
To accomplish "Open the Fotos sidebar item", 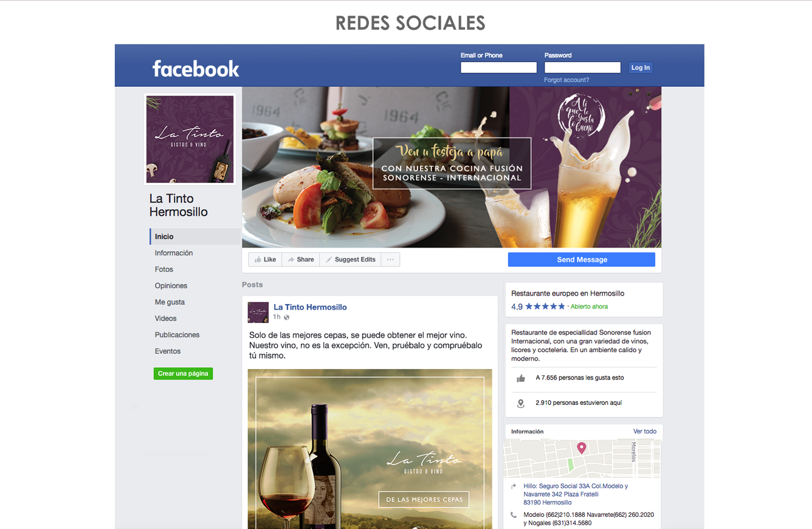I will pyautogui.click(x=164, y=269).
